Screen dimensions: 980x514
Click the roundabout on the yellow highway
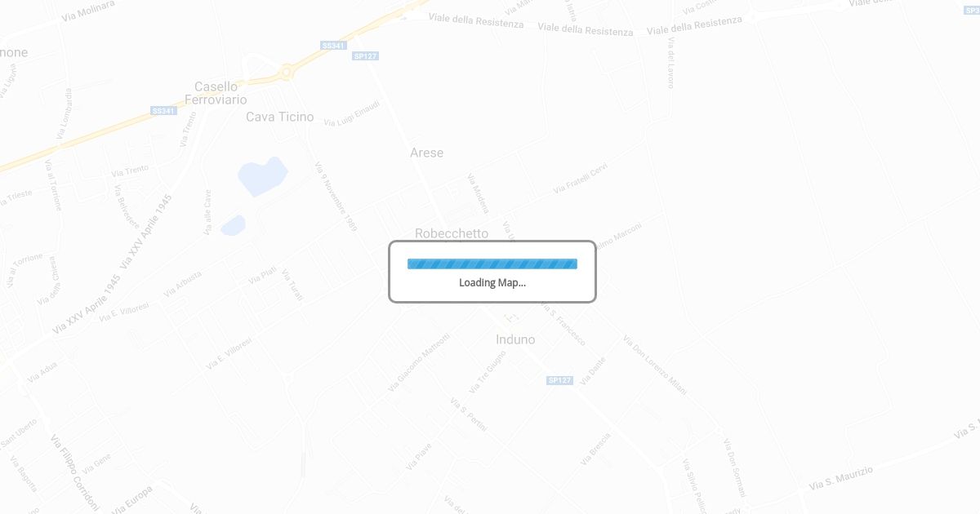pyautogui.click(x=286, y=73)
